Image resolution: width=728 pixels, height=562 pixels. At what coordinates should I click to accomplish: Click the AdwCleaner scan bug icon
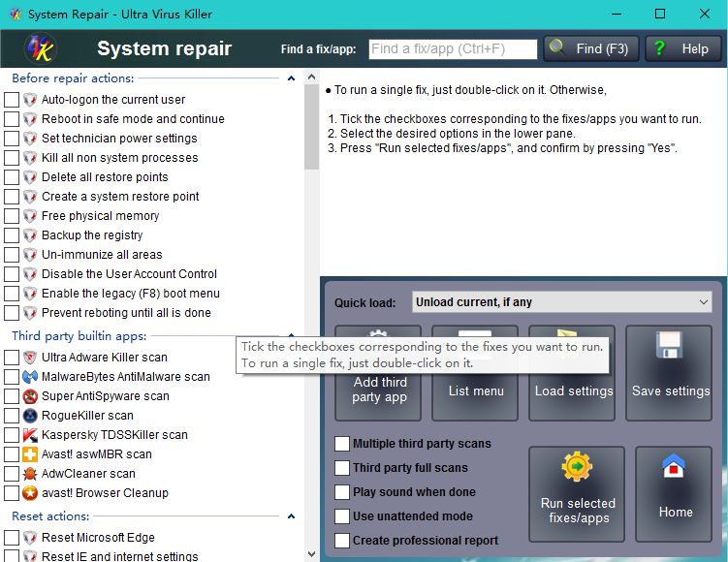tap(30, 474)
